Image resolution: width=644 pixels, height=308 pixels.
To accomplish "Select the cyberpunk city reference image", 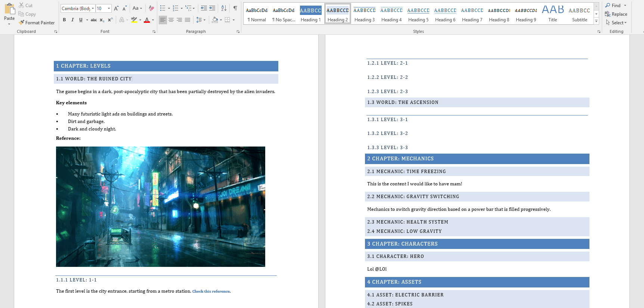I will pyautogui.click(x=161, y=206).
